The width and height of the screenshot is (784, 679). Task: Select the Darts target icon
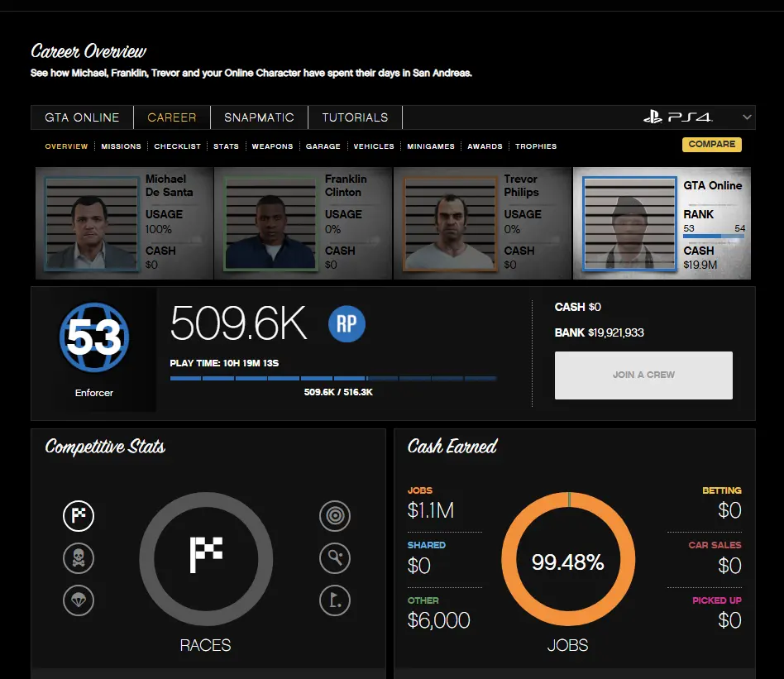coord(335,515)
